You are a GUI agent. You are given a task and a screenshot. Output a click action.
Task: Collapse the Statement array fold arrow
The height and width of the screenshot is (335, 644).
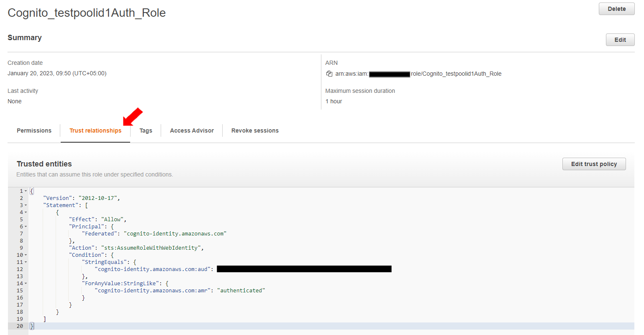(x=26, y=205)
